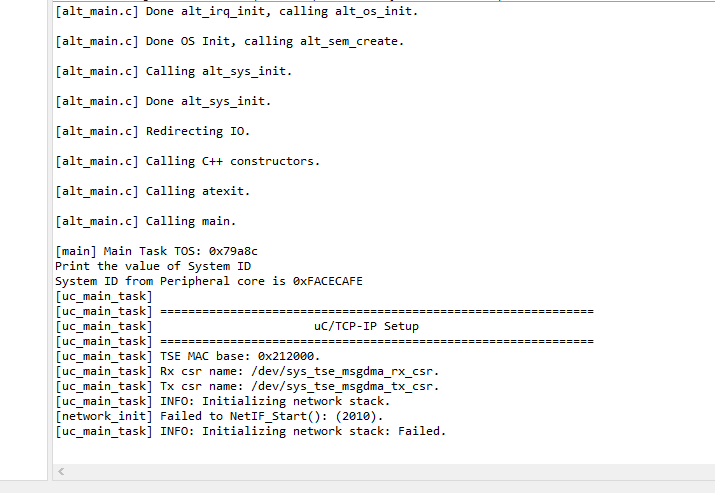Click the "Calling C++ constructors." line

coord(188,161)
